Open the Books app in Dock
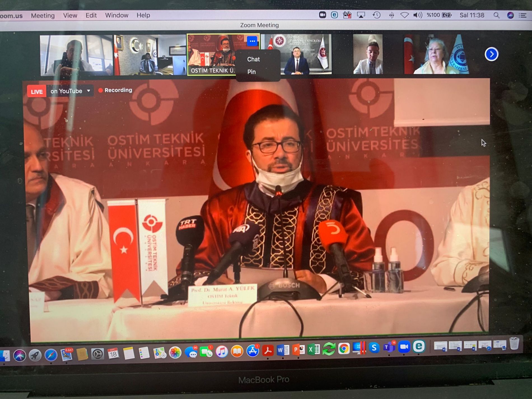532x399 pixels. 237,351
